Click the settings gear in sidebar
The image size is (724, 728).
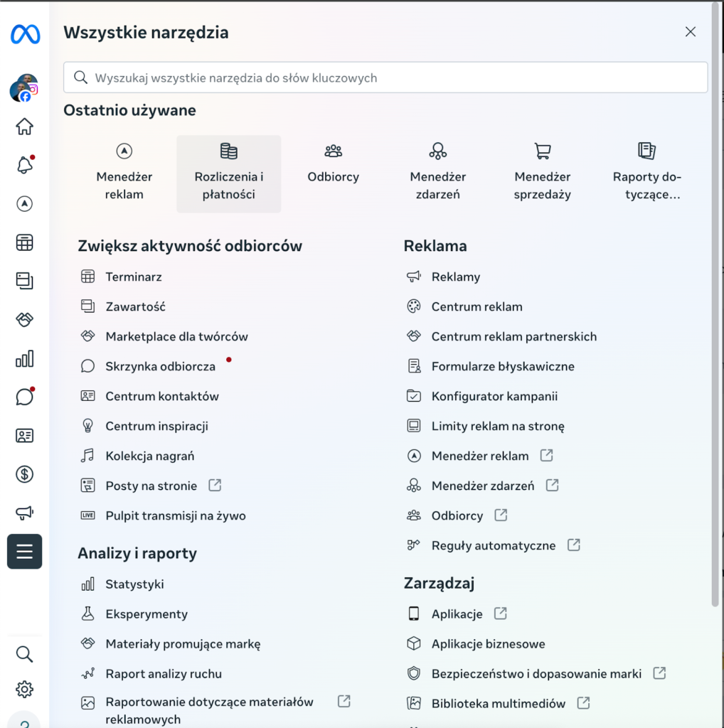pyautogui.click(x=24, y=689)
